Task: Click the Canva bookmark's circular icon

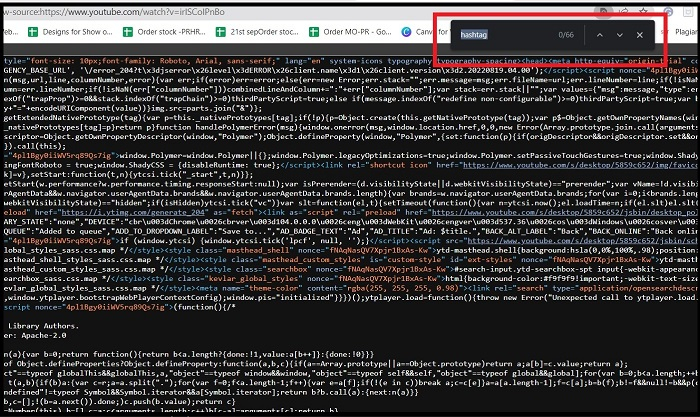Action: [x=406, y=32]
